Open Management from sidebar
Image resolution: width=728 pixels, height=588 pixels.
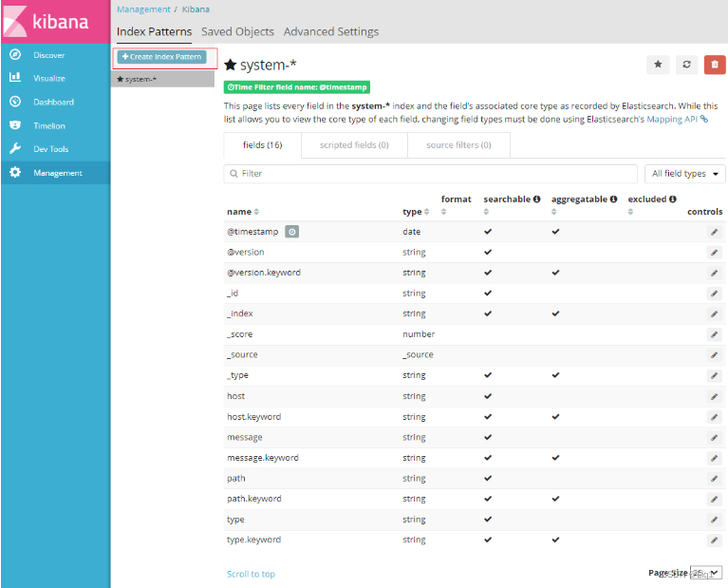click(55, 173)
